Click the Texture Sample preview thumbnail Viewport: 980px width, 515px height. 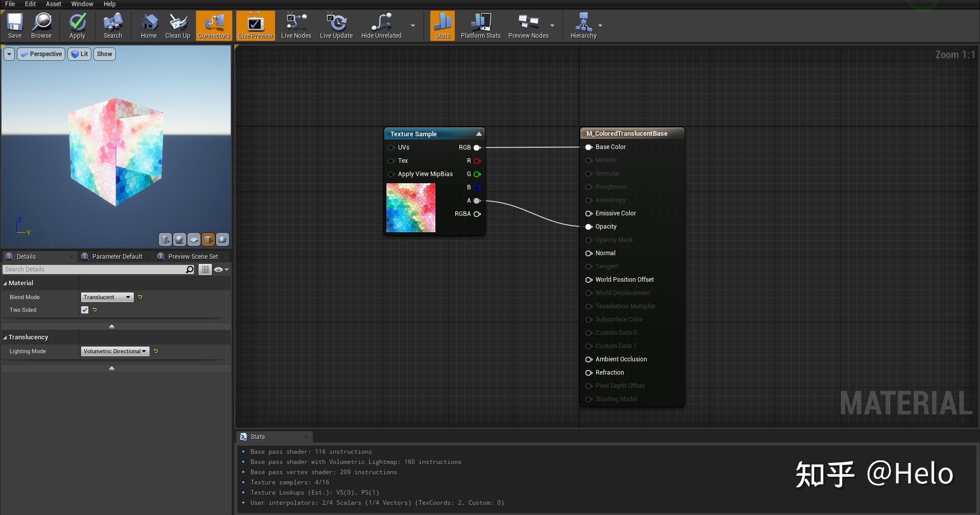(x=411, y=208)
